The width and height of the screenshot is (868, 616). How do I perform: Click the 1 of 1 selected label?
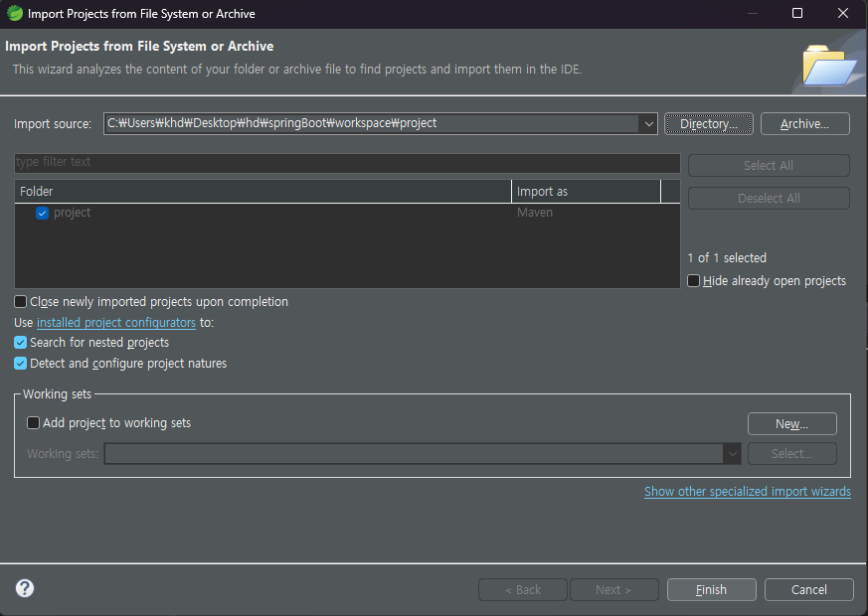pos(727,258)
